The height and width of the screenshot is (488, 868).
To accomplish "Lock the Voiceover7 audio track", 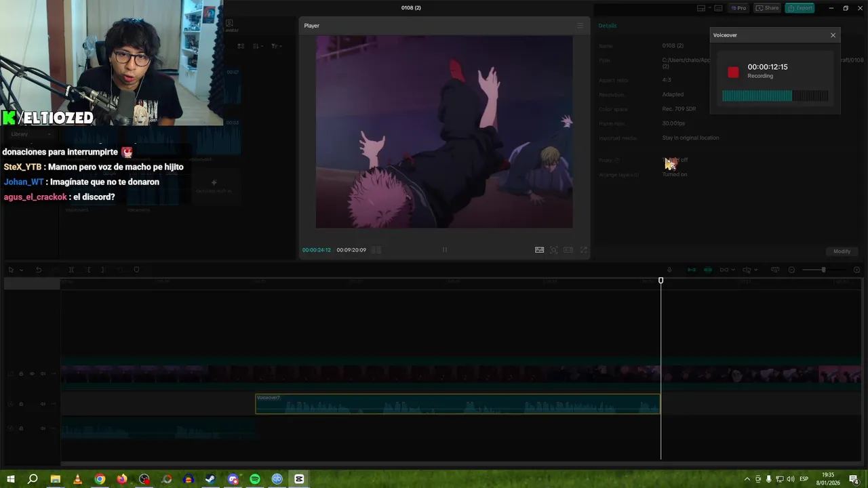I will point(21,404).
